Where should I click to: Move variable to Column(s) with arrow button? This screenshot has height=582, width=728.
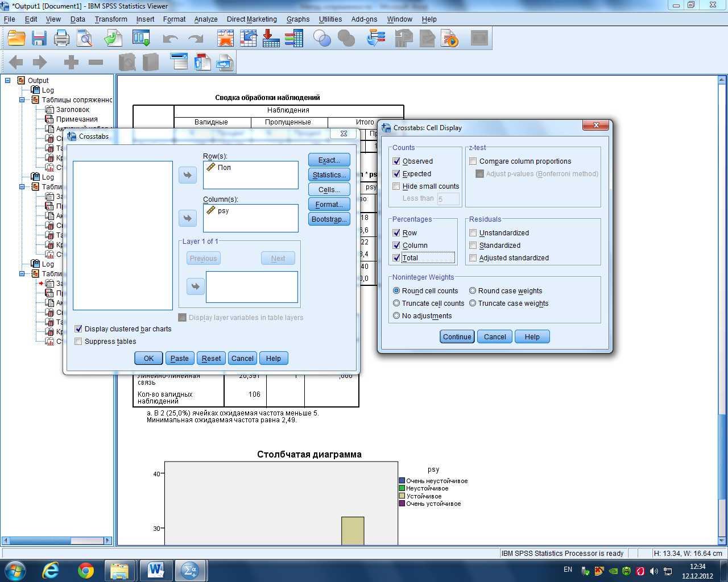click(x=188, y=218)
